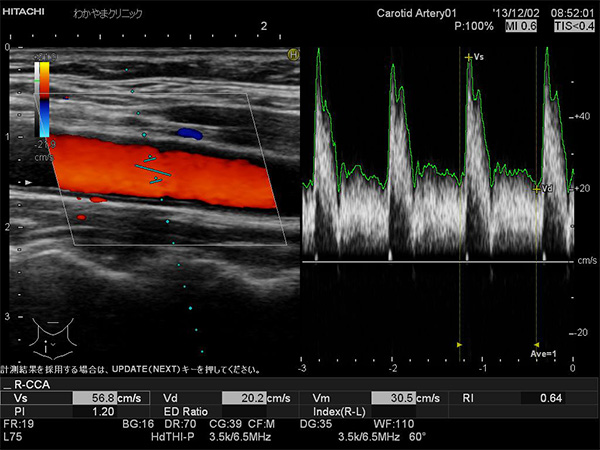Select the R-CCA measurement header
The height and width of the screenshot is (450, 600).
[x=30, y=384]
